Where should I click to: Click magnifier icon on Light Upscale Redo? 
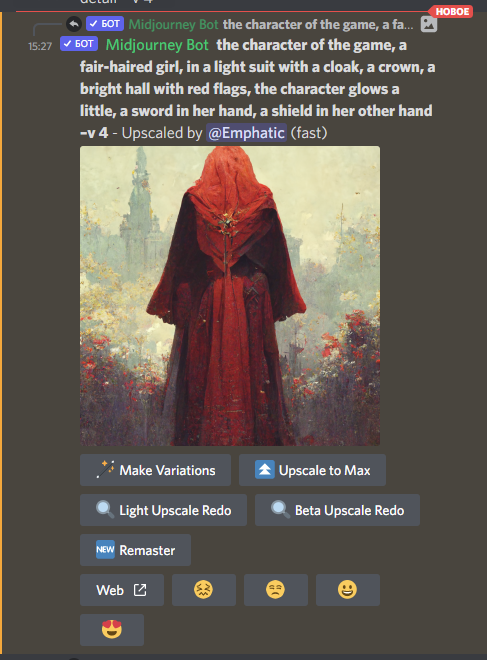pos(105,510)
